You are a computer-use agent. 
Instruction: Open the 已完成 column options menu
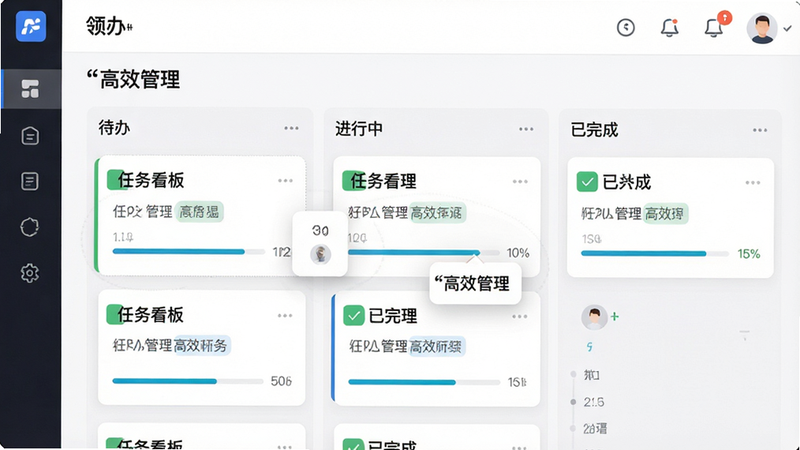760,130
